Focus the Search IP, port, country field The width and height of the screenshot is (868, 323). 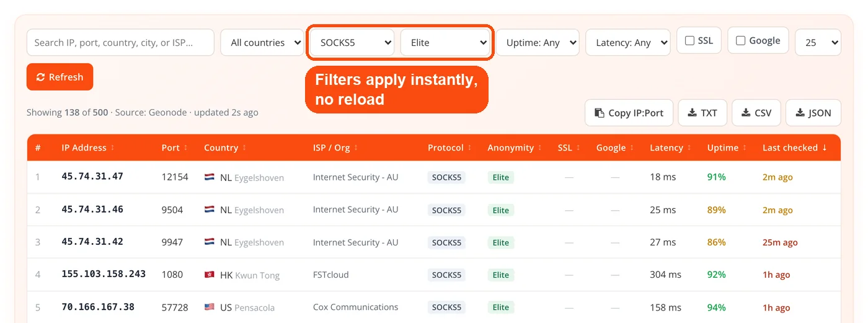(120, 43)
